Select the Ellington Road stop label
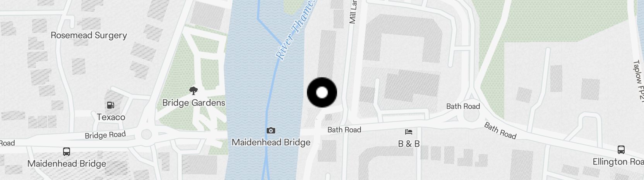This screenshot has width=644, height=180. 618,162
